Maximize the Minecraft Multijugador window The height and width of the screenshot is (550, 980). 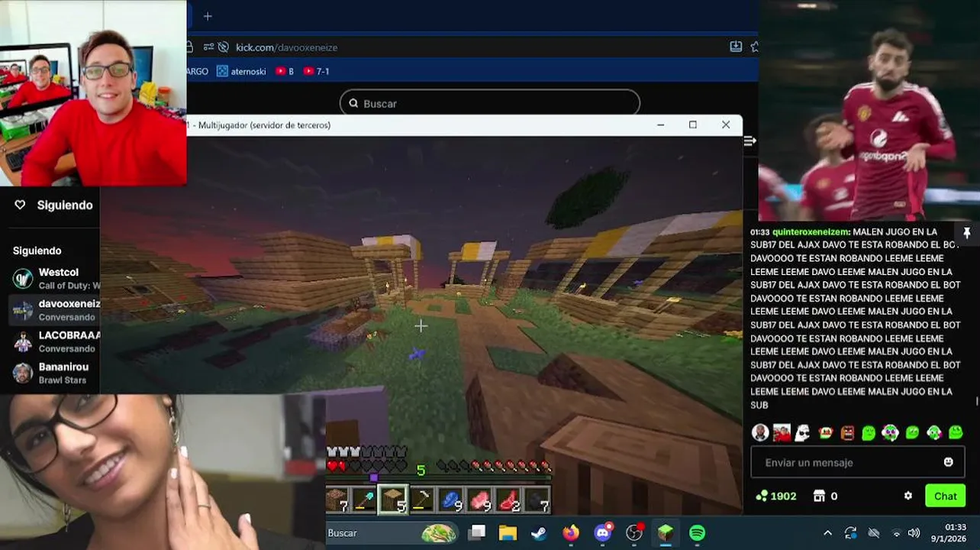pos(693,125)
